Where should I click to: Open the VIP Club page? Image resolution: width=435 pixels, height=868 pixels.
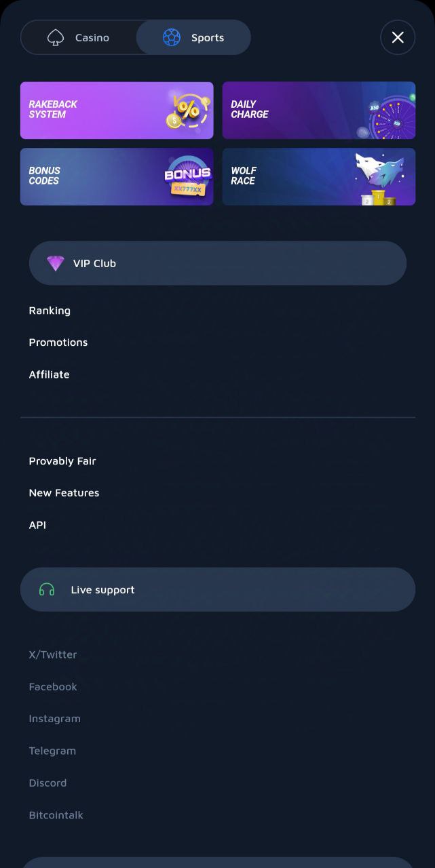[218, 263]
